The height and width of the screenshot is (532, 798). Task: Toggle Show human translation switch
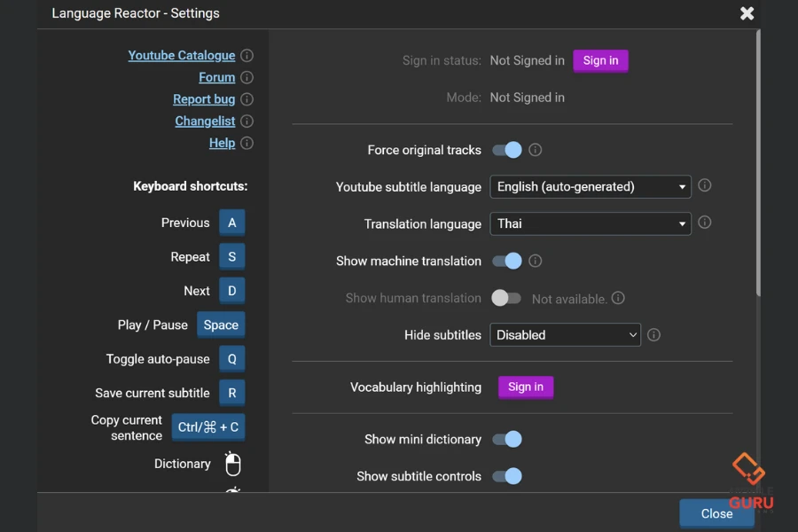point(506,298)
